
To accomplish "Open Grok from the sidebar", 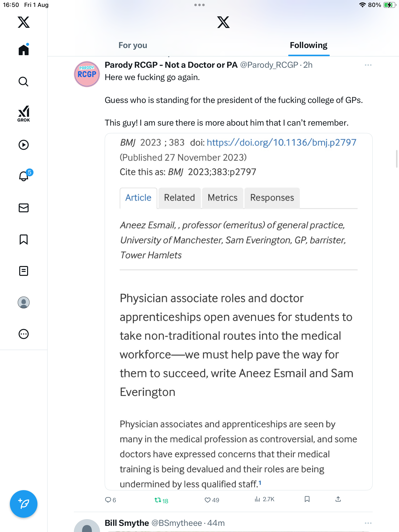I will click(x=24, y=114).
